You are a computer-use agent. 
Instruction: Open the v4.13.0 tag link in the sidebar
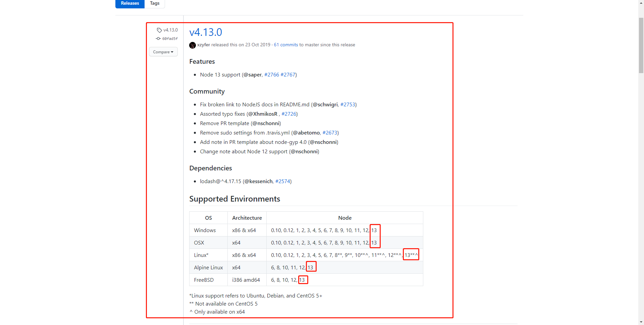(x=170, y=30)
